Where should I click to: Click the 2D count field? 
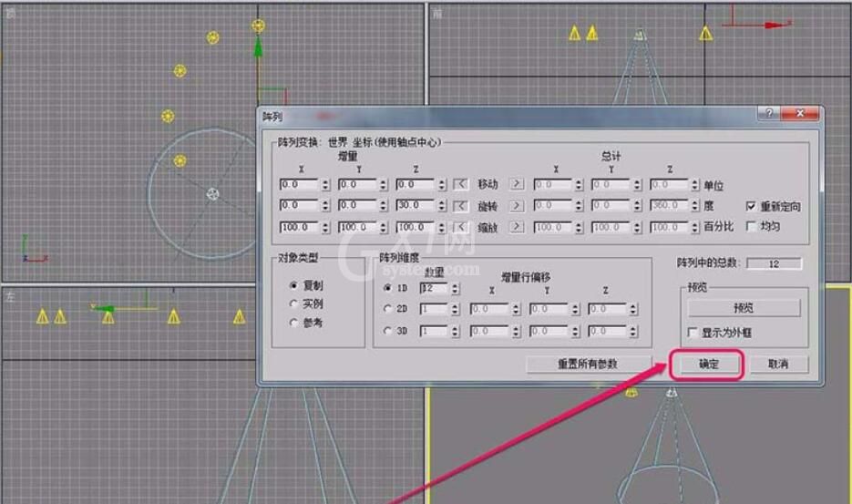point(434,309)
